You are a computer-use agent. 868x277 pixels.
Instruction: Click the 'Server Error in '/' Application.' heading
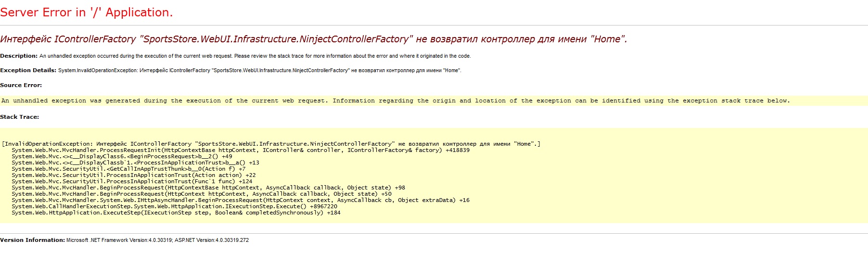click(87, 13)
